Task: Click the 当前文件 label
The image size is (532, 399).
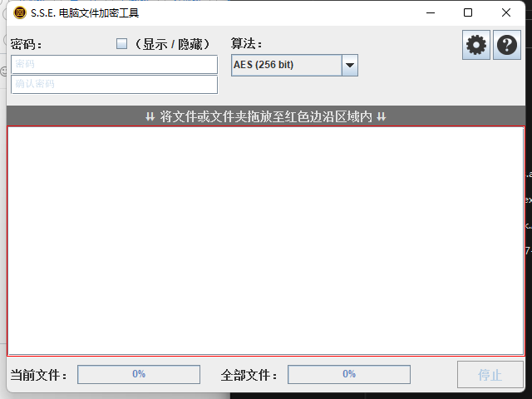Action: (x=38, y=375)
